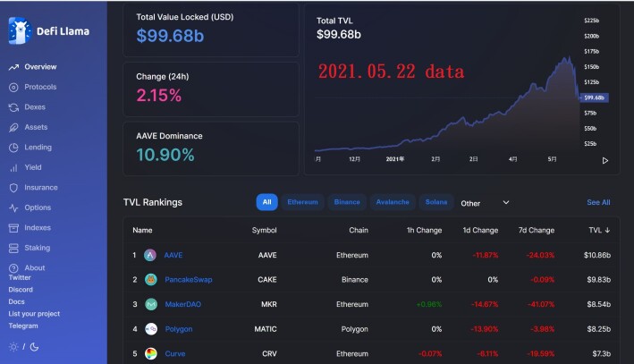Screen dimensions: 634x364
Task: Click the Staking server icon
Action: [13, 248]
